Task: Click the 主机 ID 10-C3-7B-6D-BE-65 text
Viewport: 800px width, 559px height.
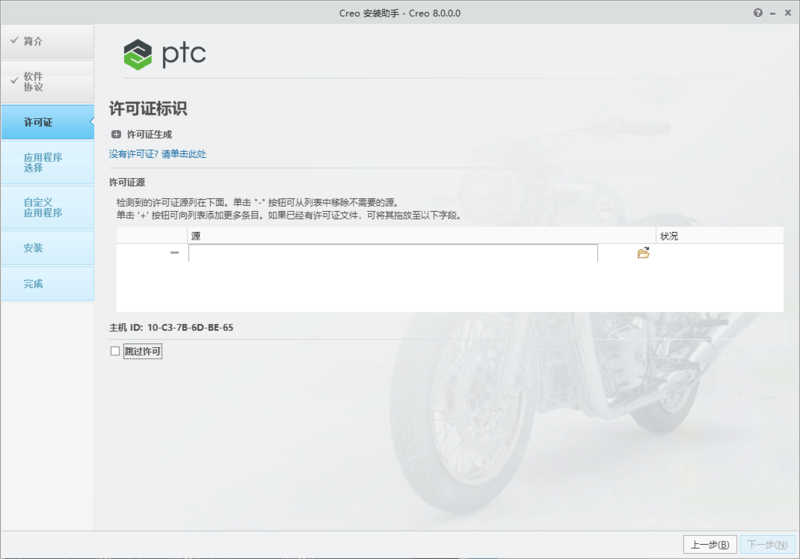Action: [171, 327]
